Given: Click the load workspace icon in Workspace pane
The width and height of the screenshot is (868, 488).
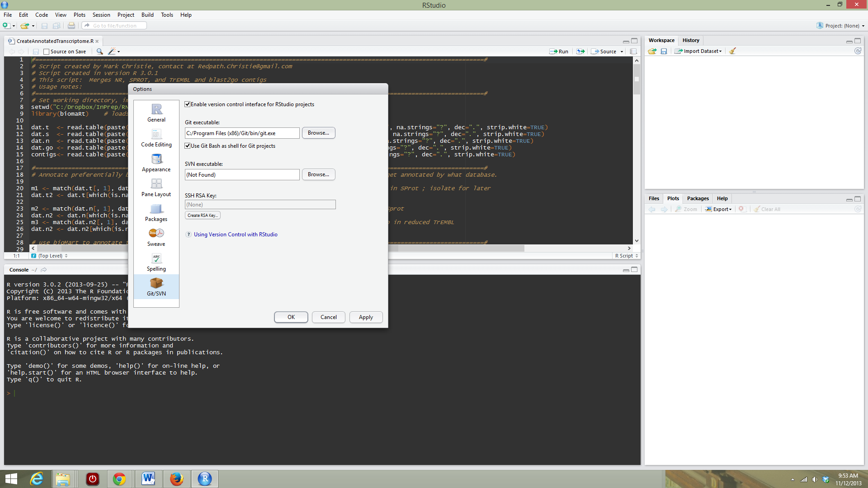Looking at the screenshot, I should click(x=652, y=51).
